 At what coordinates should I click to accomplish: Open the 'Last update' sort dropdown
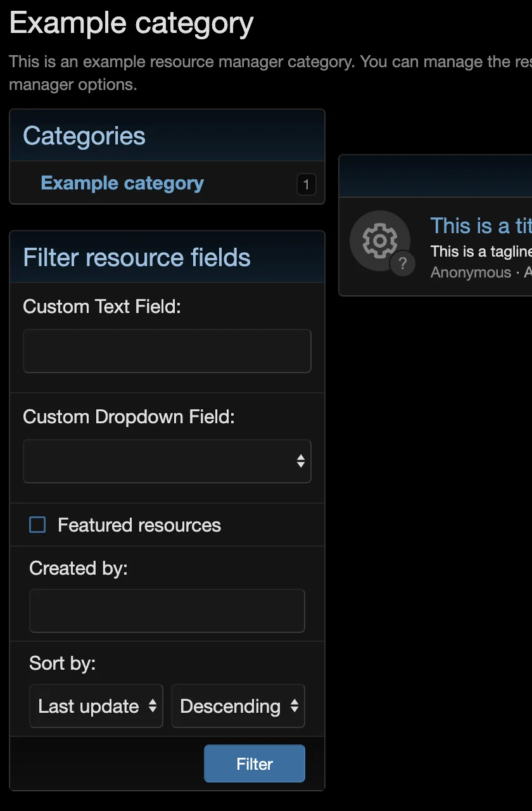(96, 706)
